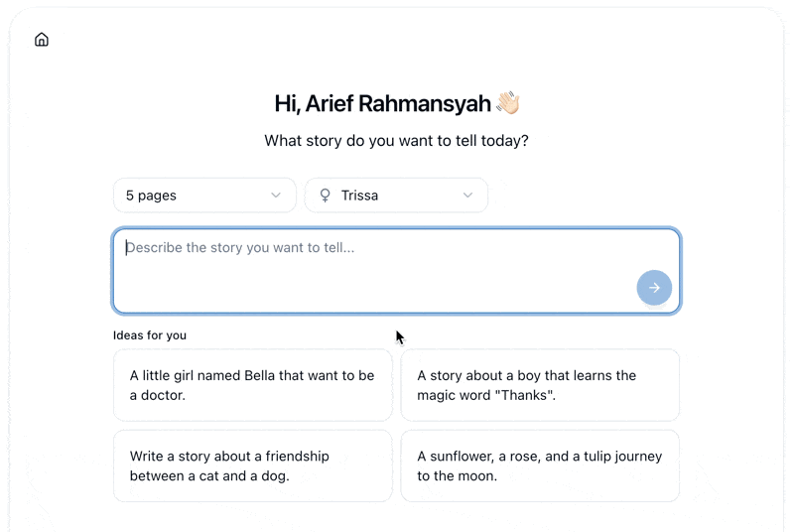Click the name Rahmansyah in the greeting
This screenshot has width=794, height=532.
425,104
